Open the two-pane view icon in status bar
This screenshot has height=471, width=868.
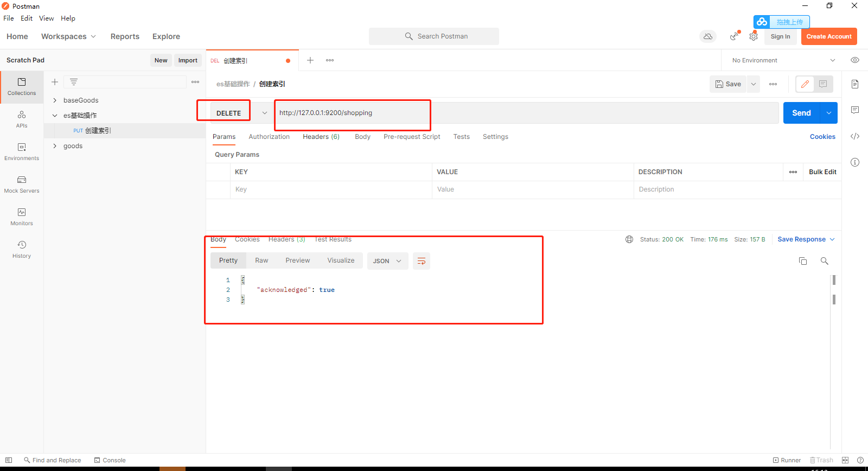coord(845,460)
